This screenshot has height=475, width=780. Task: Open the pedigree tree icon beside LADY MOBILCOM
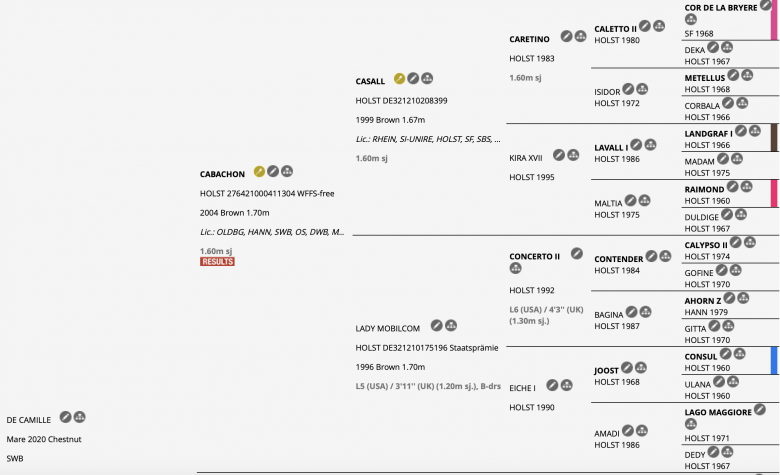click(x=451, y=326)
